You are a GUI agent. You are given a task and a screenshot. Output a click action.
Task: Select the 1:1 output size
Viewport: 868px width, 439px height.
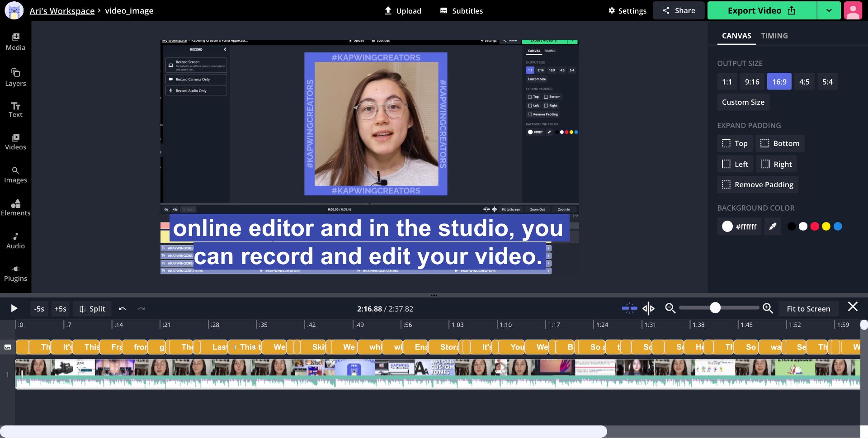click(x=726, y=82)
